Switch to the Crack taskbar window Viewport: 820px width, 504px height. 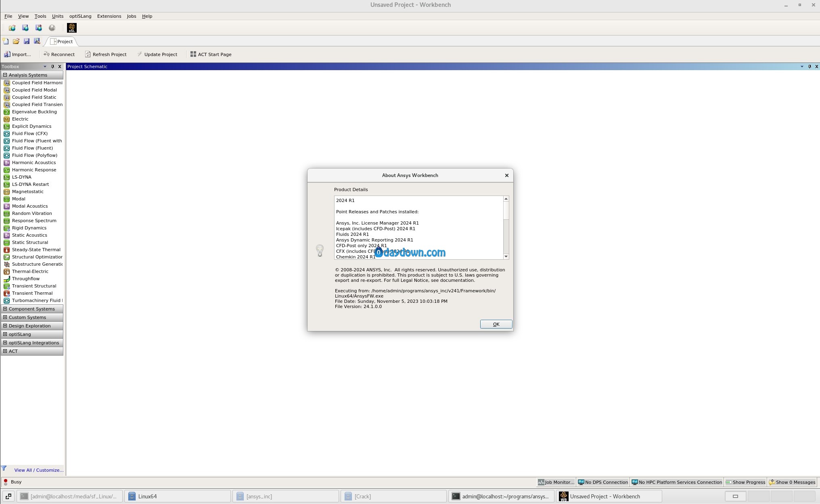point(394,496)
